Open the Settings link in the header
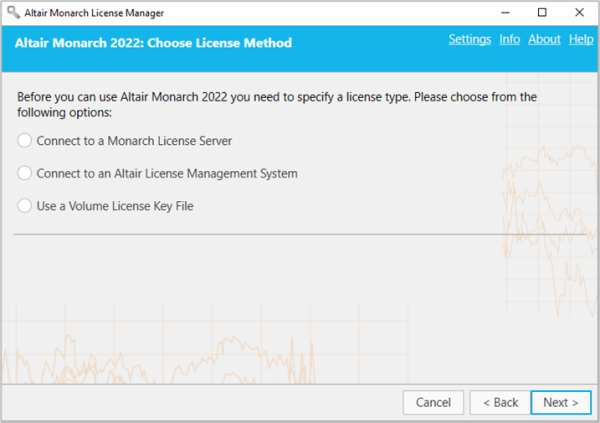The width and height of the screenshot is (600, 423). (x=469, y=40)
